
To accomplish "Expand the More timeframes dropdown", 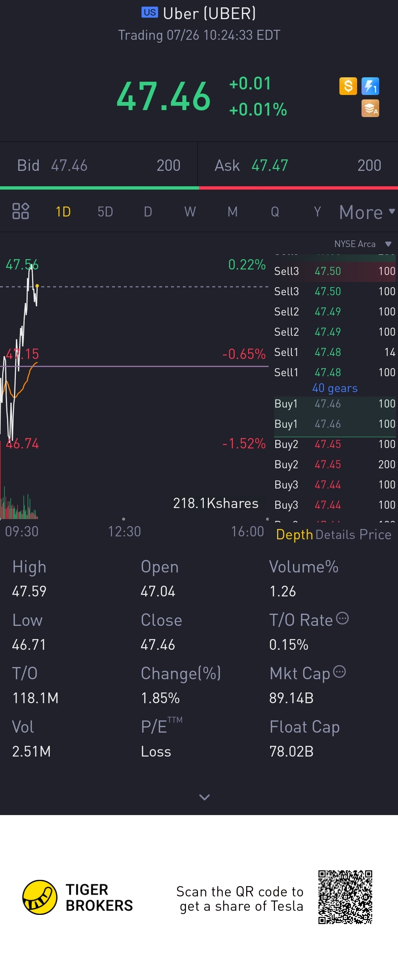I will coord(366,212).
